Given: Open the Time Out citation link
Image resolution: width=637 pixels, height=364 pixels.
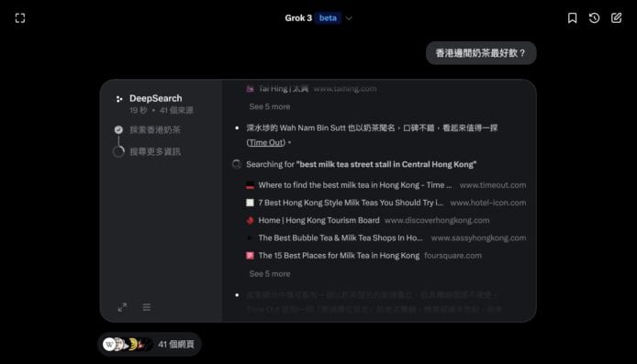Looking at the screenshot, I should pos(266,142).
